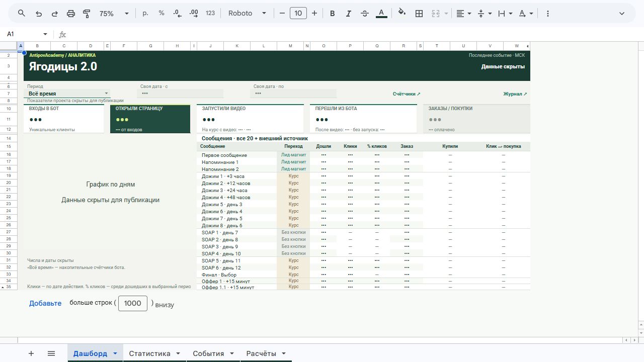This screenshot has height=362, width=644.
Task: Undo the last action
Action: pyautogui.click(x=39, y=14)
